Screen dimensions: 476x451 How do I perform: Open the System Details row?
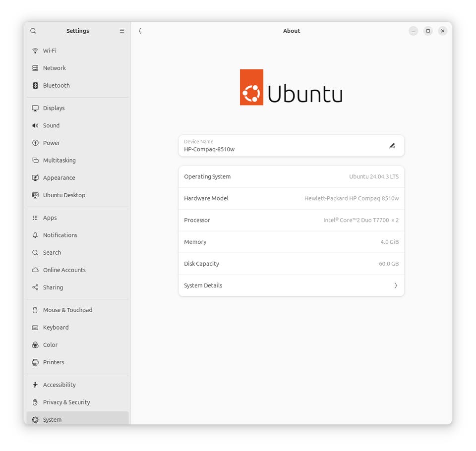click(x=291, y=285)
